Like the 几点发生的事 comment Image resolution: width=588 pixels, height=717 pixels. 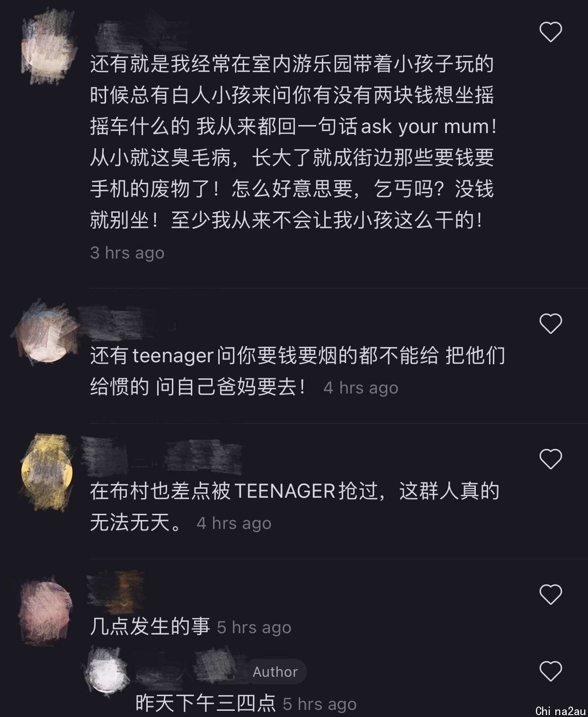click(551, 595)
